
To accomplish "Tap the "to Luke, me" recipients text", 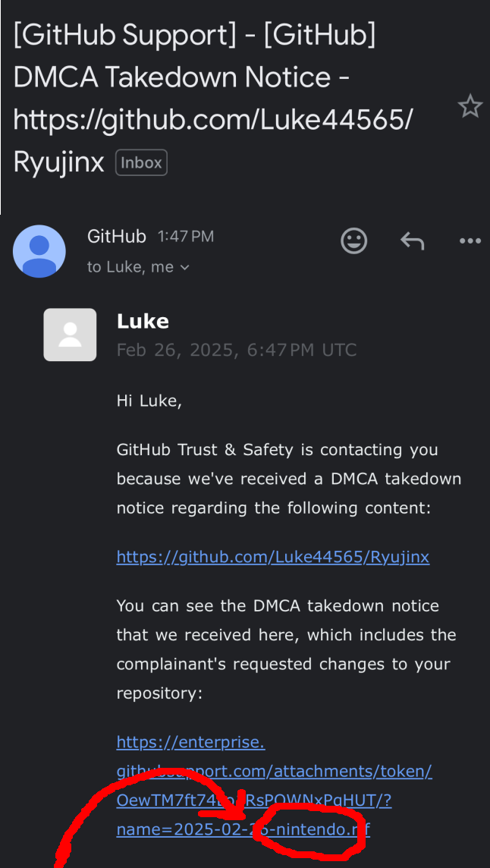I will tap(130, 267).
